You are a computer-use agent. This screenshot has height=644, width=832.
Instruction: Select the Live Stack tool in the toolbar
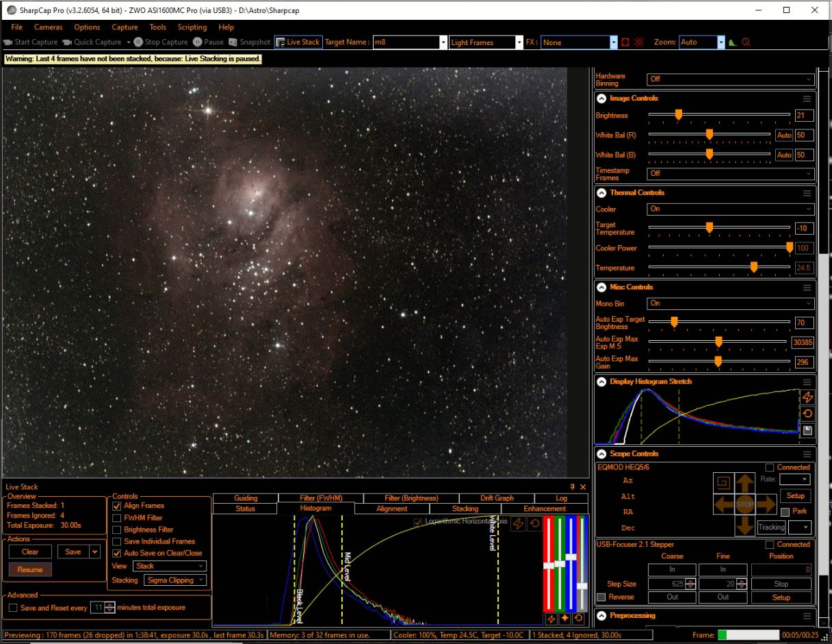(298, 42)
